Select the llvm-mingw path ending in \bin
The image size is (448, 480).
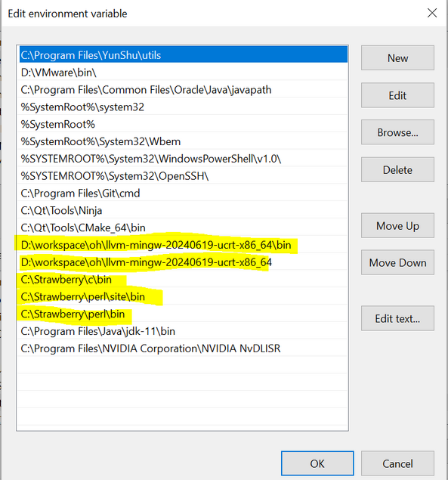(x=184, y=245)
